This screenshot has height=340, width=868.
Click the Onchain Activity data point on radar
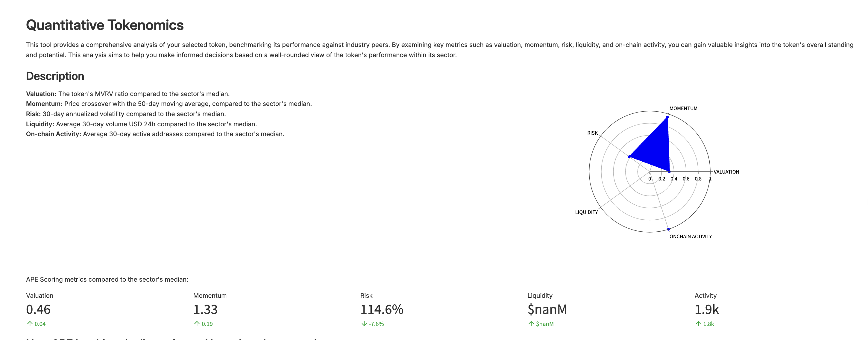pyautogui.click(x=669, y=230)
